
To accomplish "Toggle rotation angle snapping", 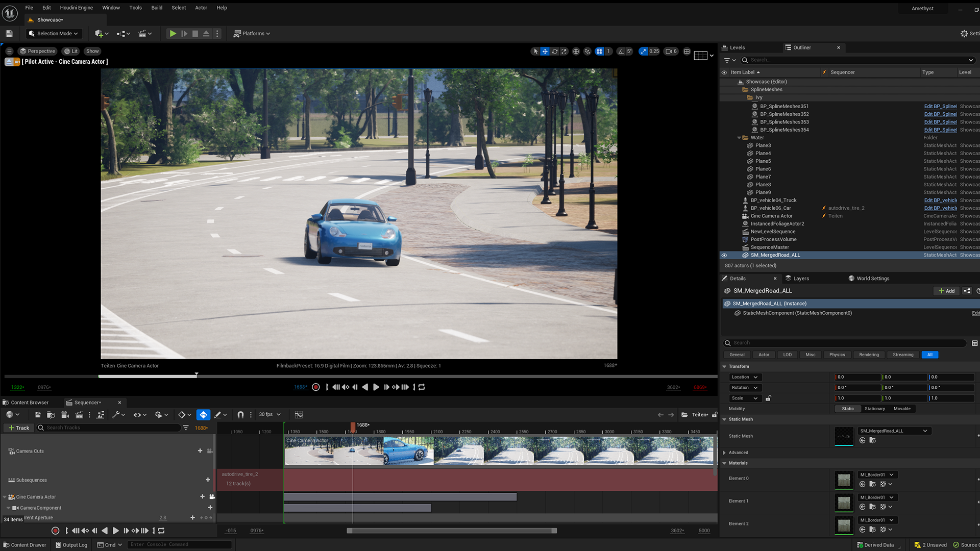I will click(x=621, y=51).
